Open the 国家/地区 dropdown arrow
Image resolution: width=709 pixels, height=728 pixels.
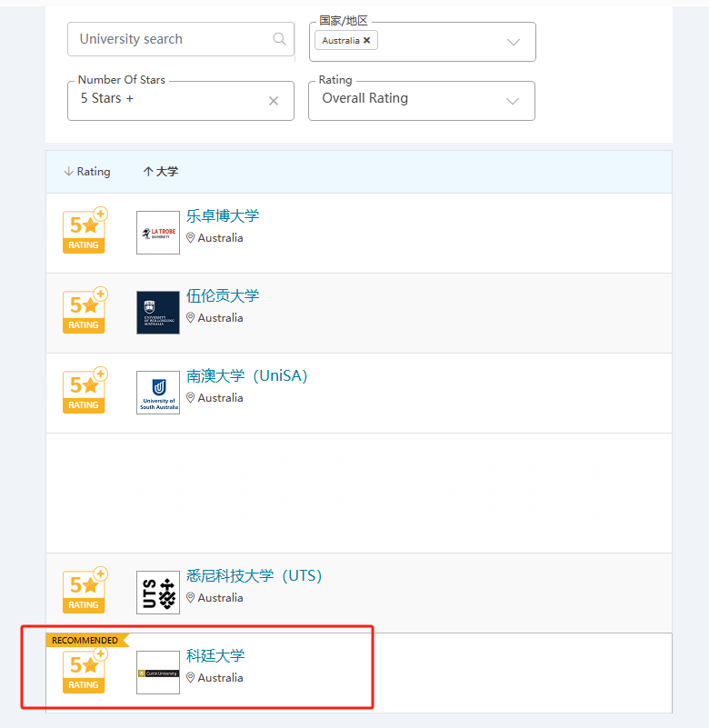[513, 43]
